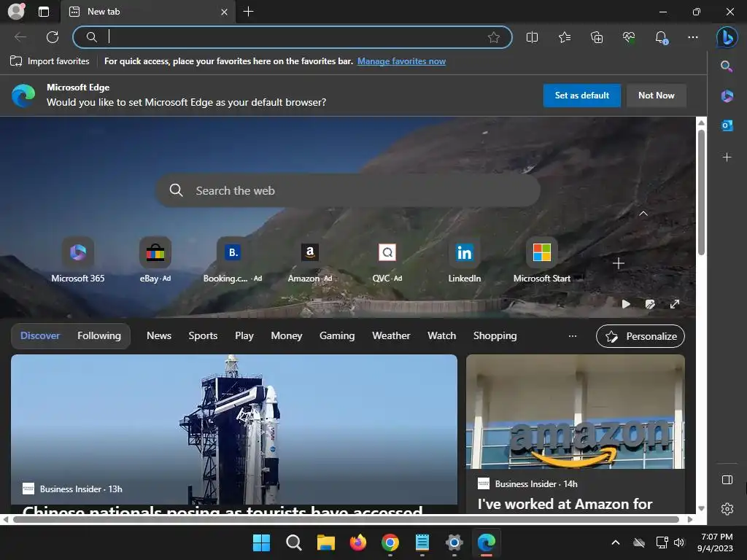Open Amazon quick link tile
The height and width of the screenshot is (560, 747).
point(310,260)
